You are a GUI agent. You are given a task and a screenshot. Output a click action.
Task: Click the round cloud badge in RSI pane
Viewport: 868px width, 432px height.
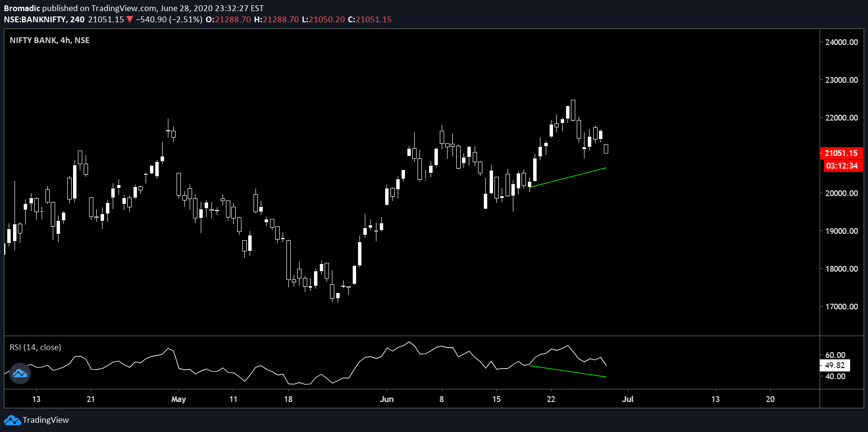(x=20, y=373)
